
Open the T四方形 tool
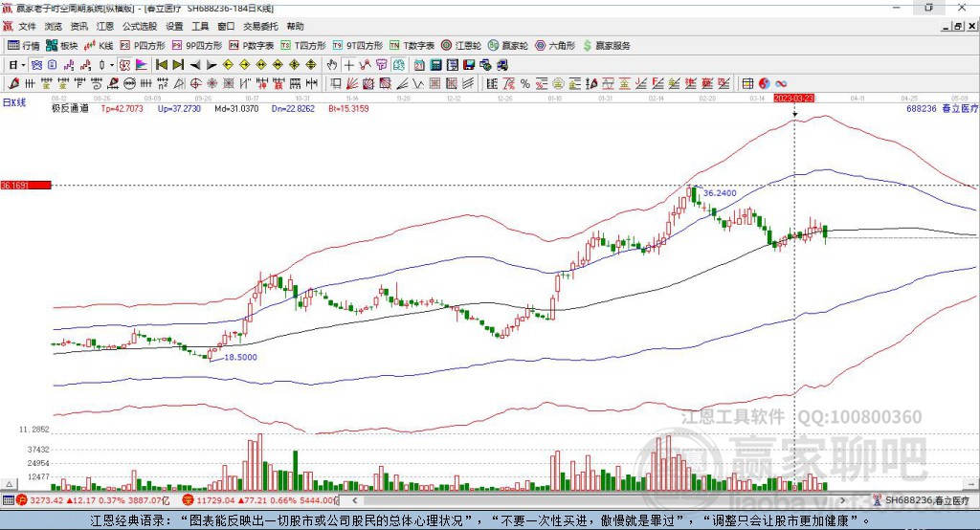[x=303, y=46]
